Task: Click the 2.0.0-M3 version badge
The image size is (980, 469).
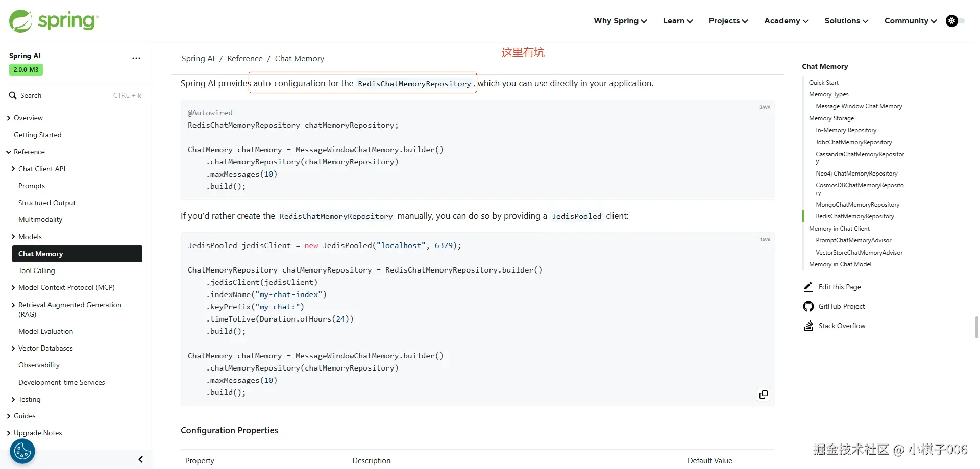Action: click(x=26, y=70)
